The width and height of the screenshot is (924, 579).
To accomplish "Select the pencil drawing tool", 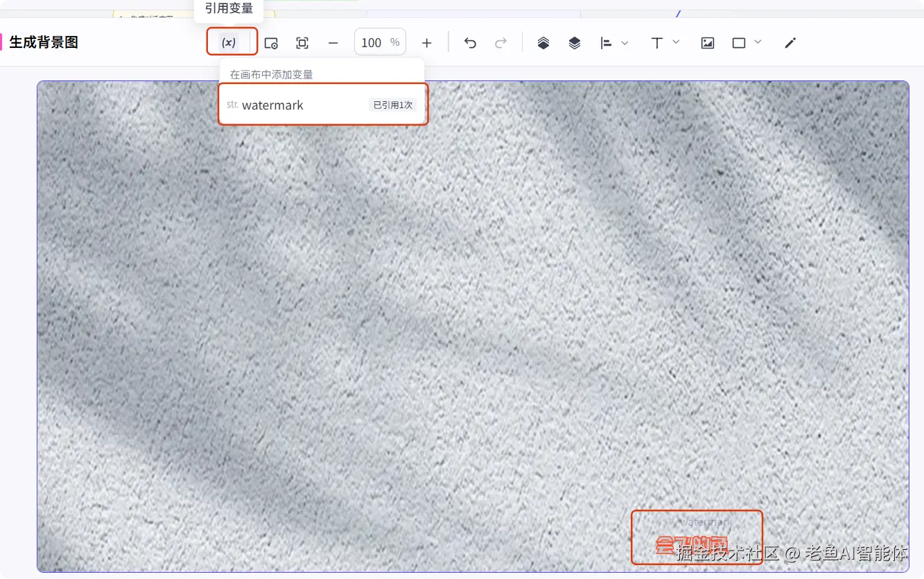I will coord(790,43).
